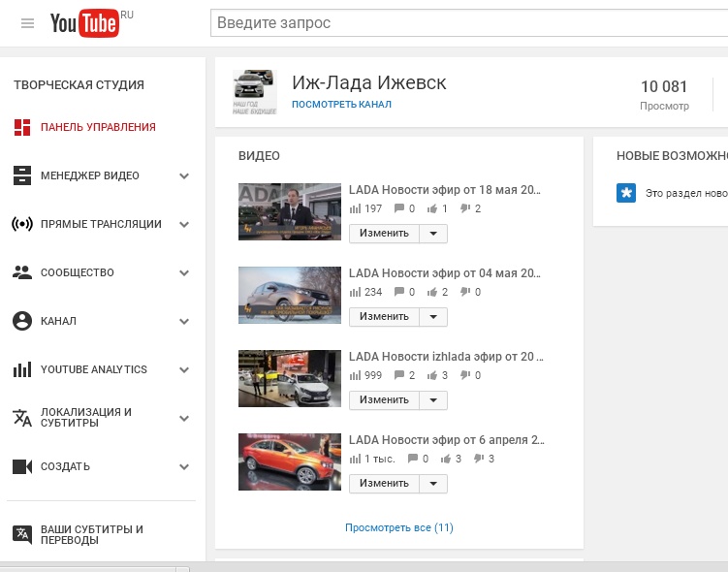Click the Канал profile icon

[22, 321]
